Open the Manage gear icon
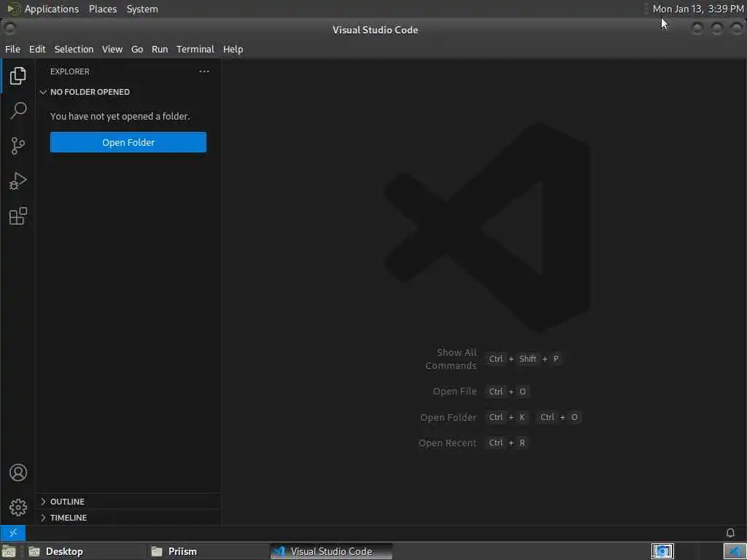This screenshot has width=747, height=560. pos(18,507)
